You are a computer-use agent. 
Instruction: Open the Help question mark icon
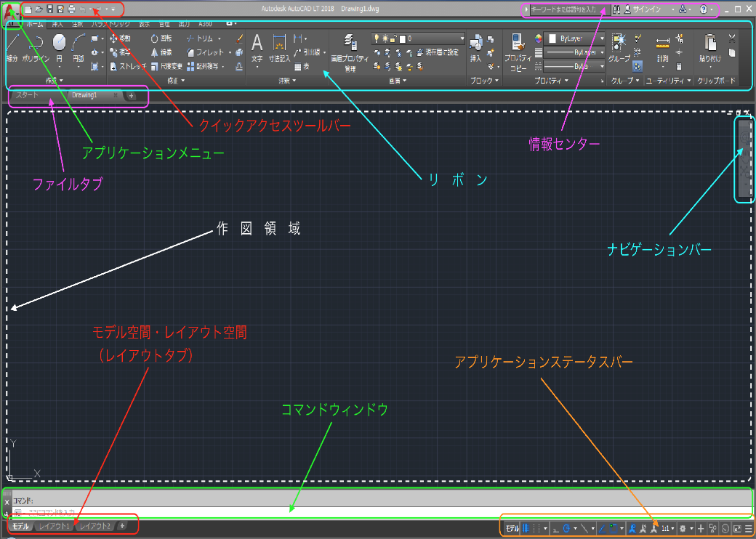[704, 9]
